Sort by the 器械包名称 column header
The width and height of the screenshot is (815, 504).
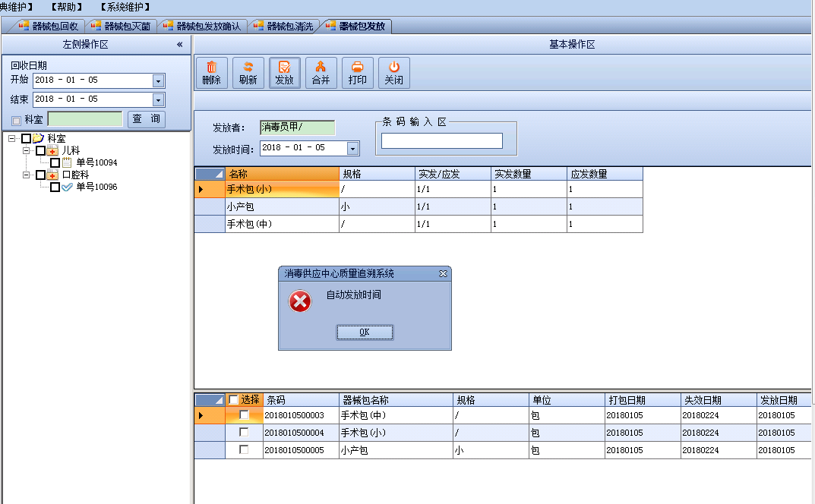396,399
